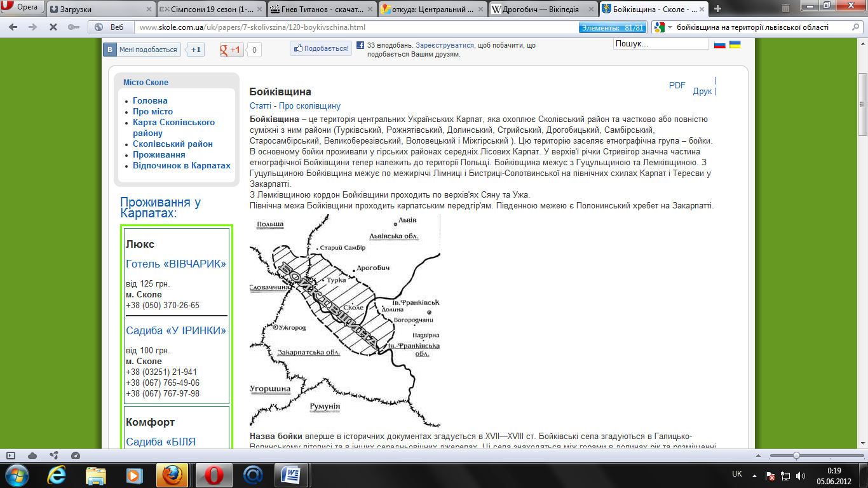Image resolution: width=868 pixels, height=488 pixels.
Task: Go forward with the forward arrow
Action: (33, 27)
